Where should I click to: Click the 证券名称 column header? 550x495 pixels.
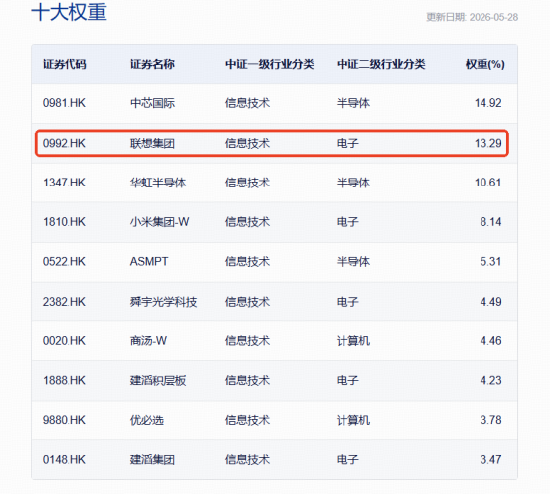pos(152,64)
